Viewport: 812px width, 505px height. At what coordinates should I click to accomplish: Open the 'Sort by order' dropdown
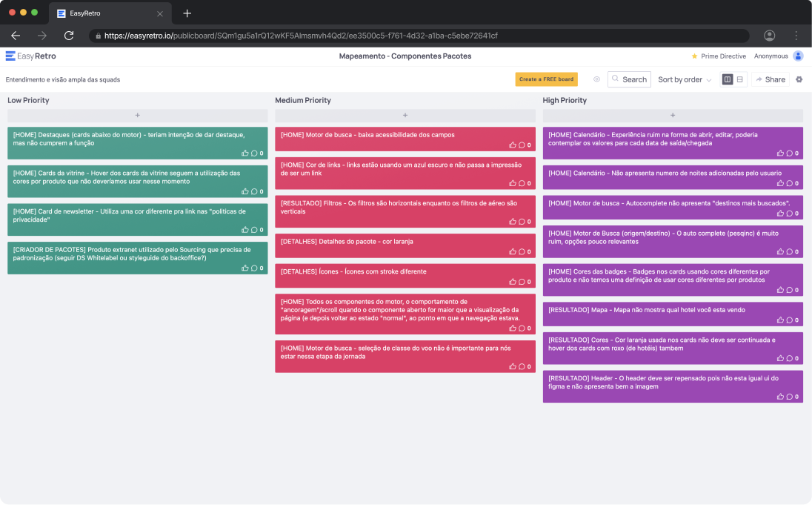click(685, 79)
